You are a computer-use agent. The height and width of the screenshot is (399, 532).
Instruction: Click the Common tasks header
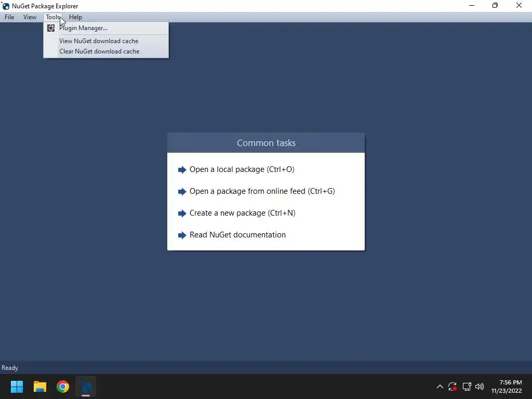pyautogui.click(x=266, y=143)
